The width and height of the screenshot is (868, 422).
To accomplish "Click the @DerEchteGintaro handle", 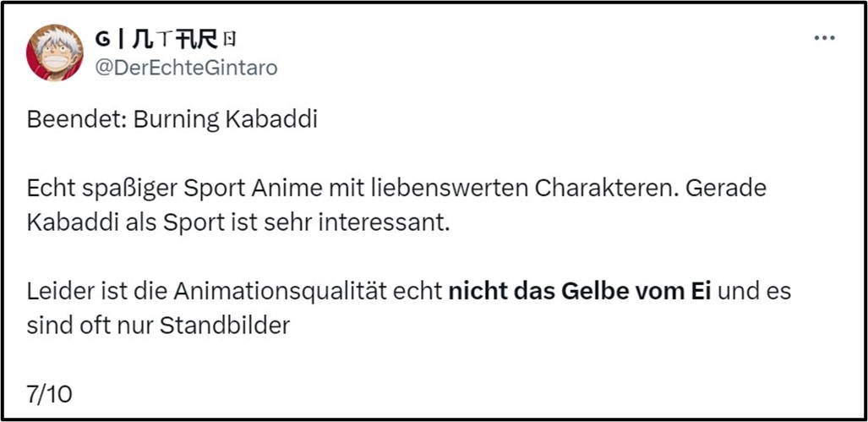I will pyautogui.click(x=185, y=68).
